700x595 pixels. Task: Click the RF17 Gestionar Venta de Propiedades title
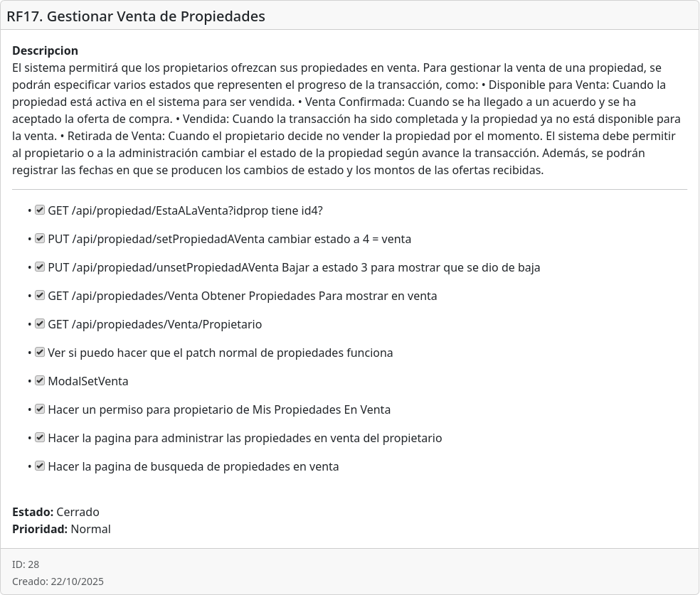136,16
